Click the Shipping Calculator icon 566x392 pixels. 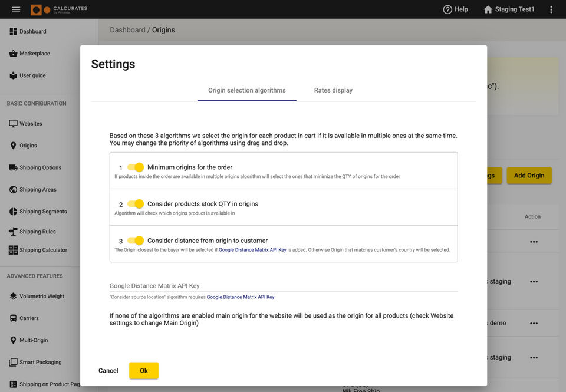click(x=13, y=250)
